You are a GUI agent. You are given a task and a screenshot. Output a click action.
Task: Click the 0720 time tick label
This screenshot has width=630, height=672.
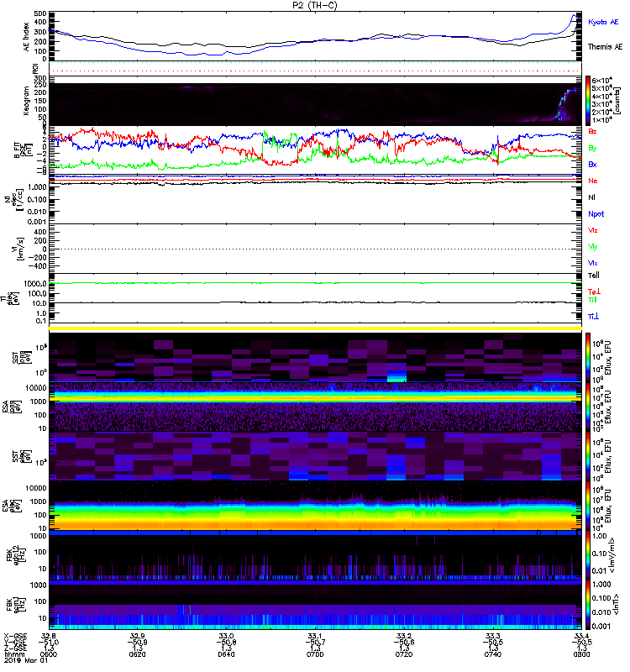(x=404, y=654)
